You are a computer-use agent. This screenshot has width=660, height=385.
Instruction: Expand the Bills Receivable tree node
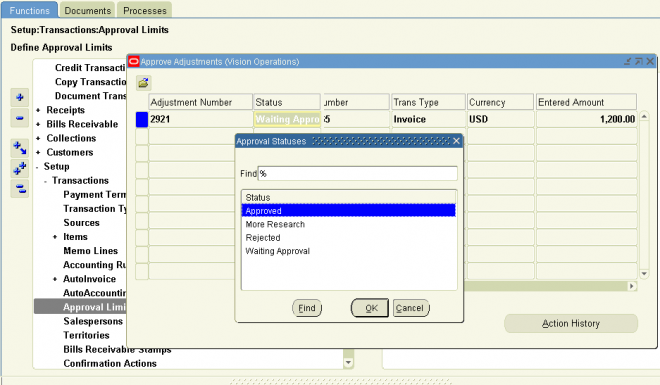tap(38, 125)
